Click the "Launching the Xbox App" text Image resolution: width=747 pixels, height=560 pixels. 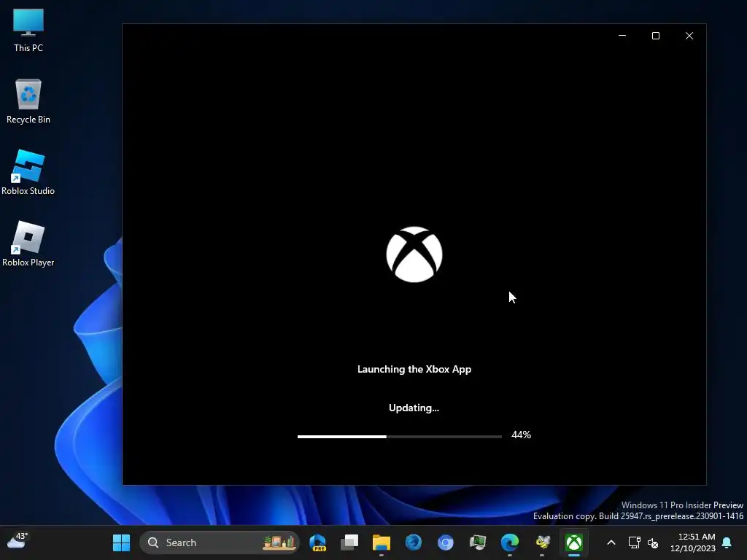coord(414,369)
